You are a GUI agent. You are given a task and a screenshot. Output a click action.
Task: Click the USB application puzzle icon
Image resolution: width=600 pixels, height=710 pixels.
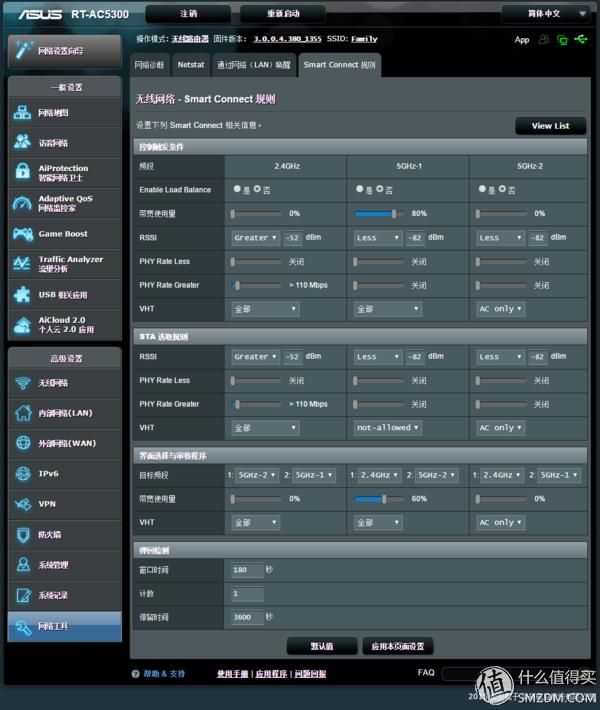pyautogui.click(x=22, y=294)
